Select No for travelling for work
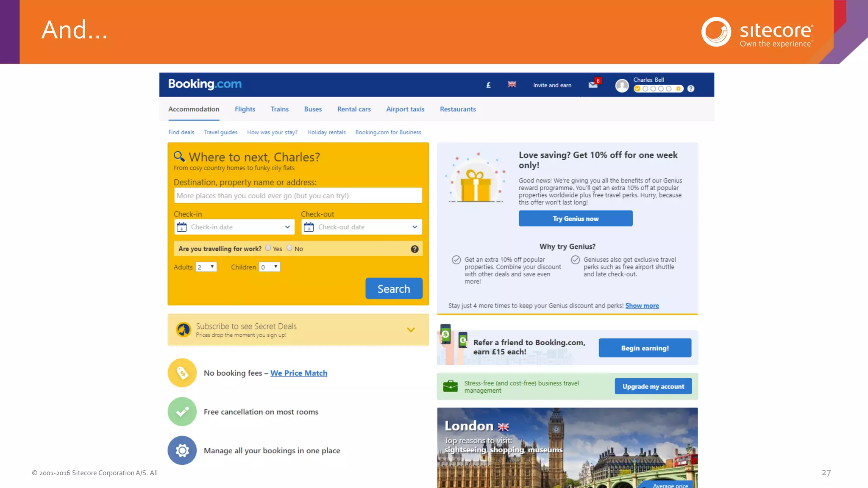Viewport: 868px width, 488px height. pyautogui.click(x=289, y=248)
